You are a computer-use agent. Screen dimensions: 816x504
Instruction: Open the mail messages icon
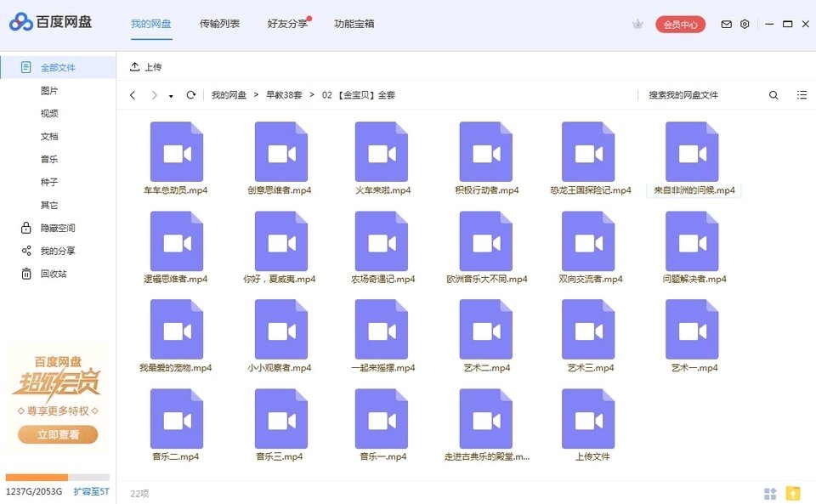(x=727, y=24)
